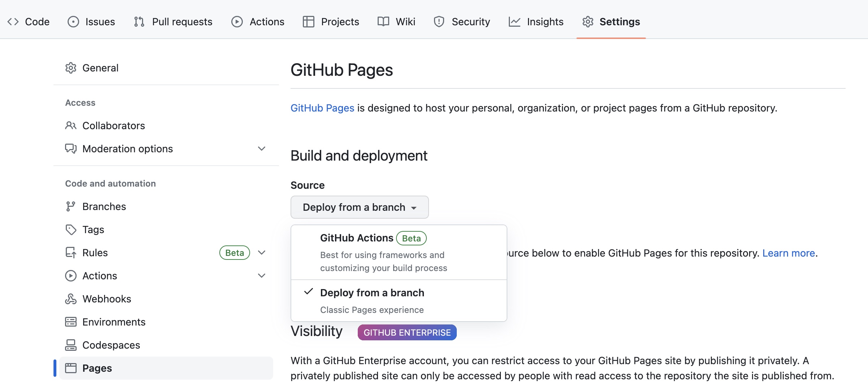Open the GitHub Pages documentation link

(x=322, y=108)
